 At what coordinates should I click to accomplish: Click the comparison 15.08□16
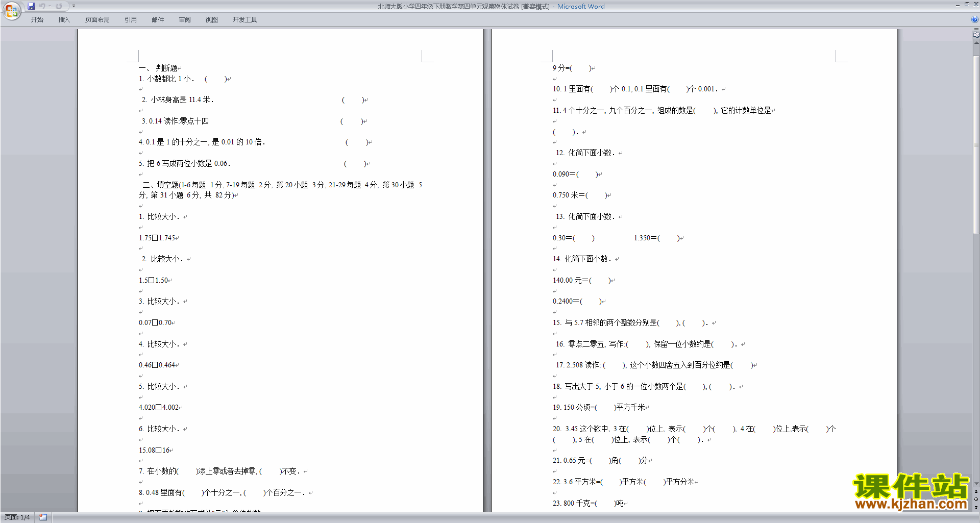154,450
